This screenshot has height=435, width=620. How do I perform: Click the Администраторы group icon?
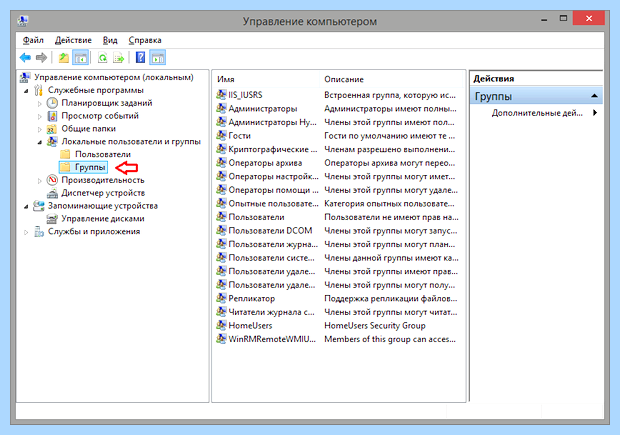221,108
